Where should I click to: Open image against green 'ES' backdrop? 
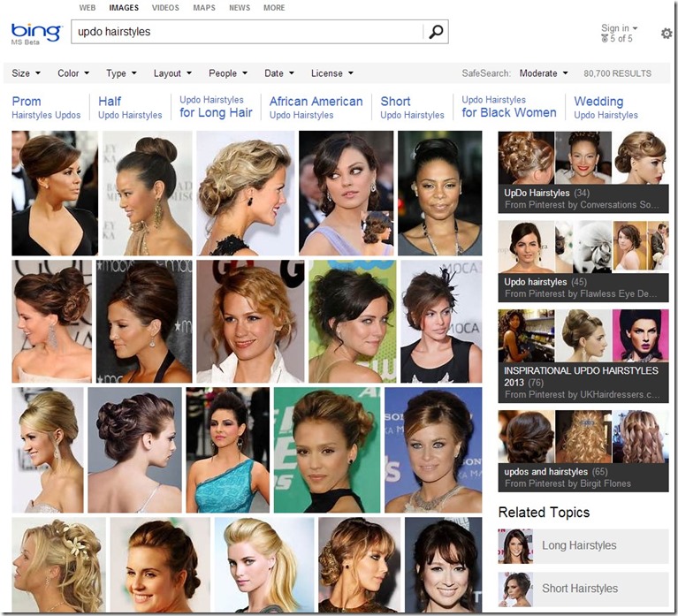pyautogui.click(x=327, y=450)
